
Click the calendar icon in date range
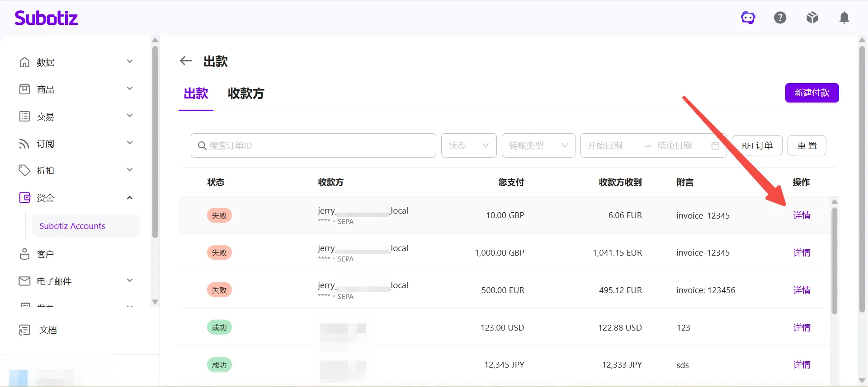point(715,145)
